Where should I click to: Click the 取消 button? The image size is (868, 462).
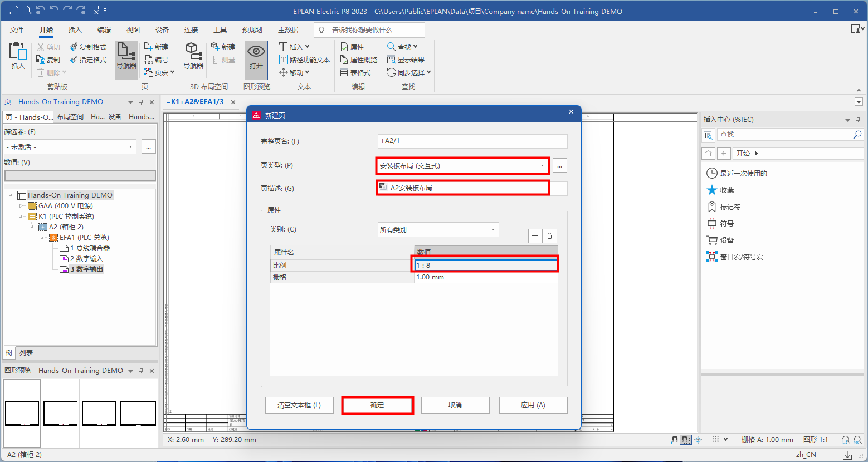(x=455, y=405)
